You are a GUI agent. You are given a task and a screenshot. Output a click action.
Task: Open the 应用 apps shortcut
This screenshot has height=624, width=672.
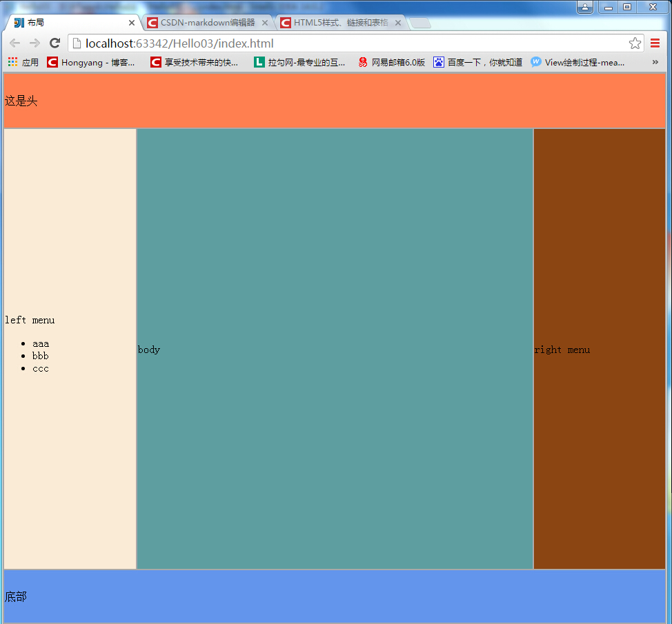[23, 63]
